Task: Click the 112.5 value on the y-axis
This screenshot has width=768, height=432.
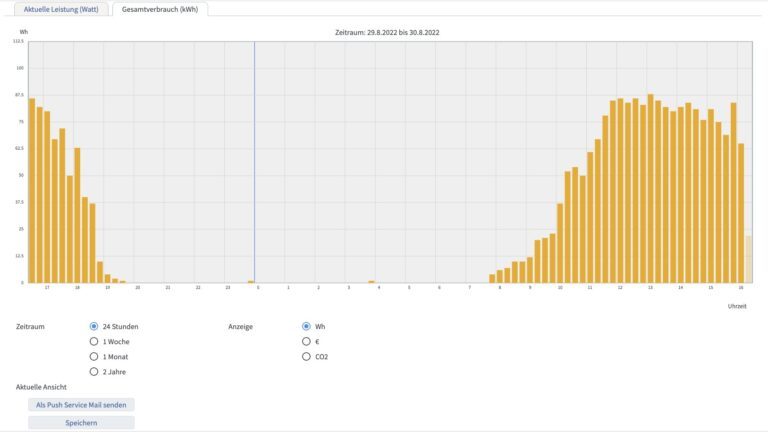Action: (18, 41)
